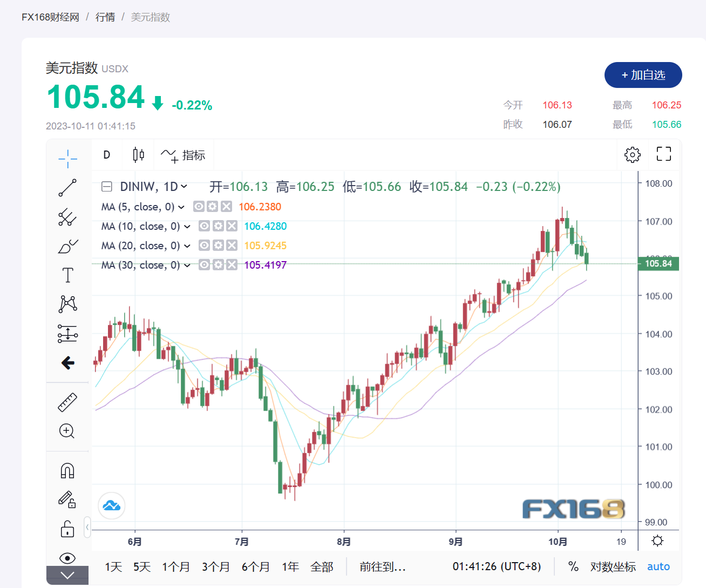This screenshot has height=588, width=706.
Task: Open chart settings gear icon
Action: [632, 155]
